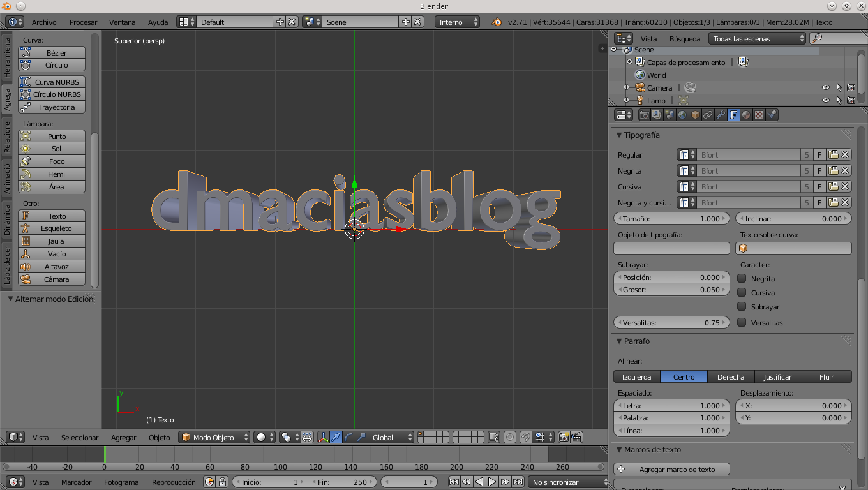Image resolution: width=868 pixels, height=490 pixels.
Task: Toggle Camera visibility eye in outliner
Action: coord(826,87)
